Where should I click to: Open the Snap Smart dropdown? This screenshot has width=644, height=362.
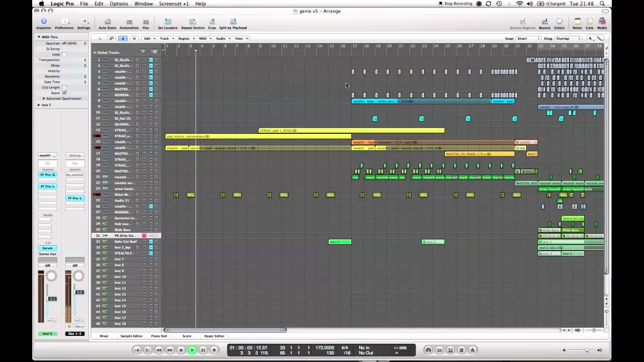coord(528,39)
